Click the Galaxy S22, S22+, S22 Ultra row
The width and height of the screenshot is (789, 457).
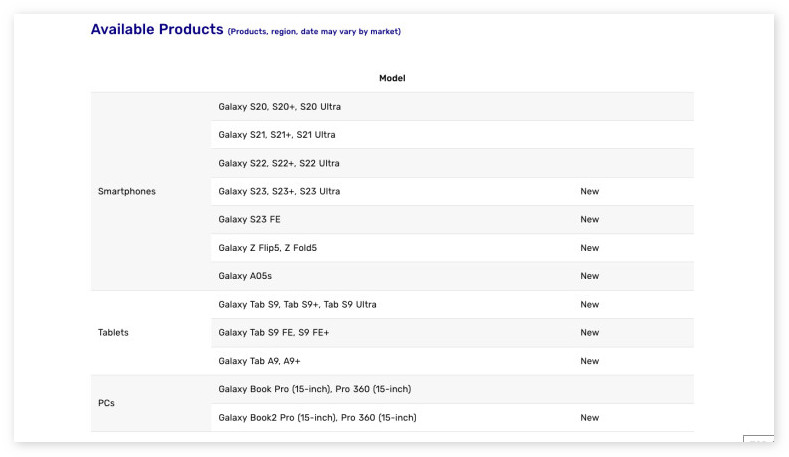click(279, 163)
